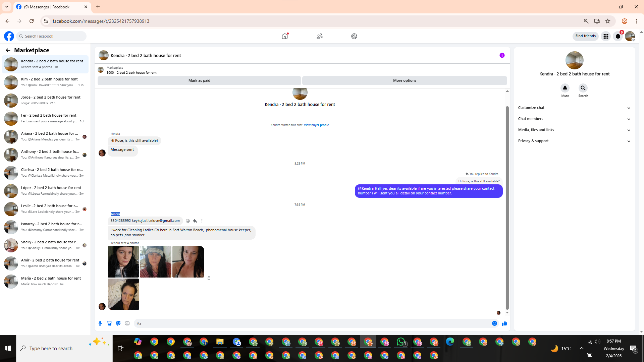Click the Mark as paid button

coord(199,80)
